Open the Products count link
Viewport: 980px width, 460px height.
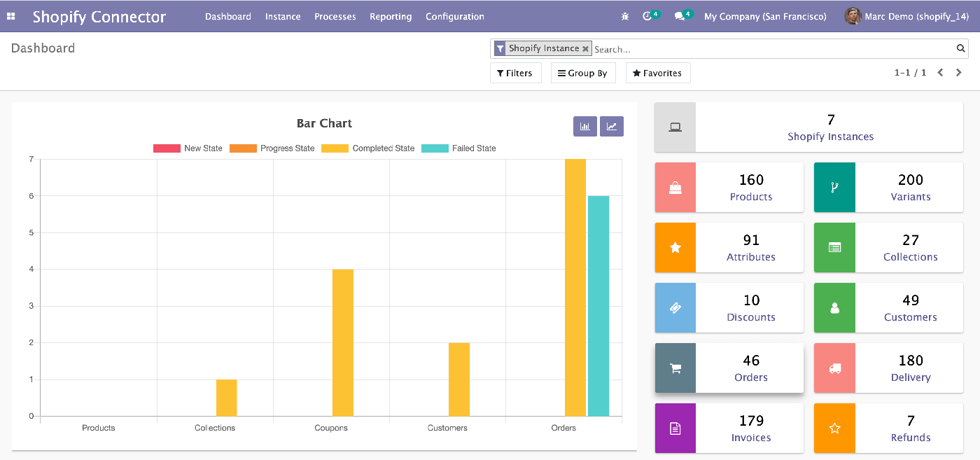[751, 197]
